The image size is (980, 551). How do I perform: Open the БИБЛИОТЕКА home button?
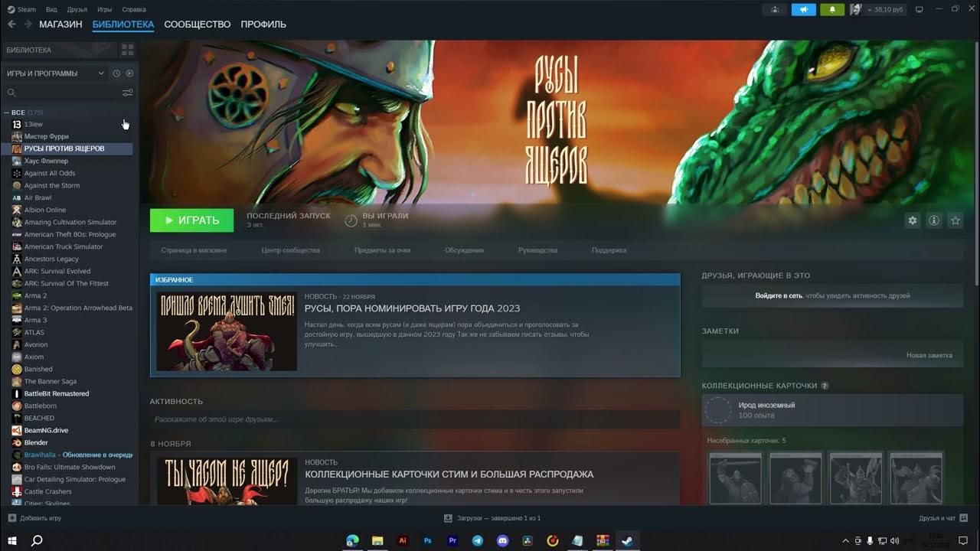point(60,50)
